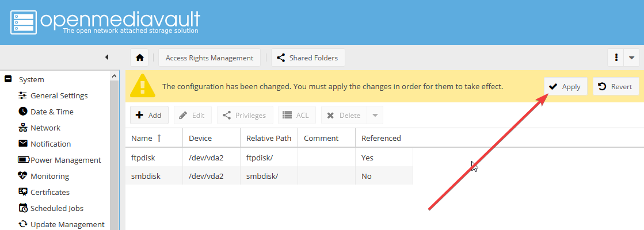Apply the configuration changes
The height and width of the screenshot is (230, 644).
pyautogui.click(x=566, y=87)
